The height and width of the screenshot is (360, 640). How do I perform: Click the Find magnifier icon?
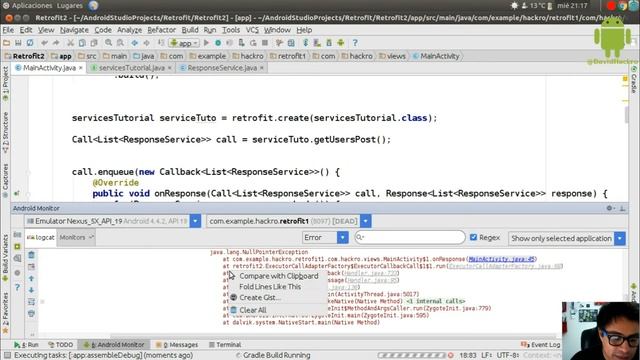pyautogui.click(x=108, y=43)
